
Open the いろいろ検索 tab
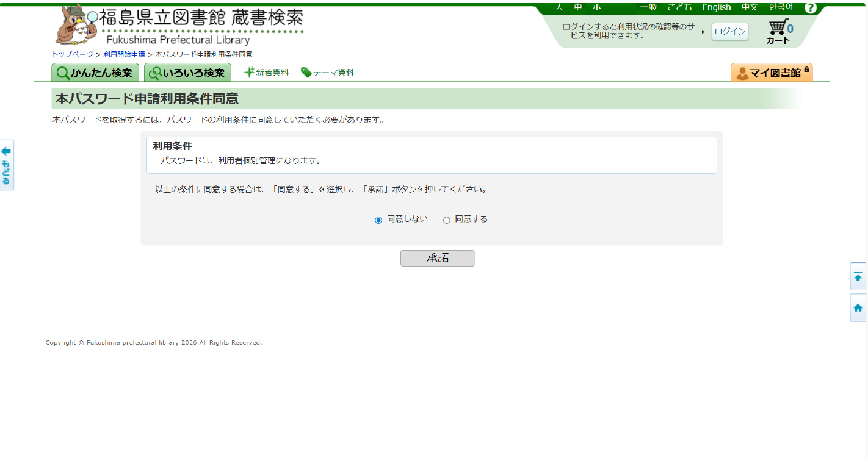(x=187, y=73)
